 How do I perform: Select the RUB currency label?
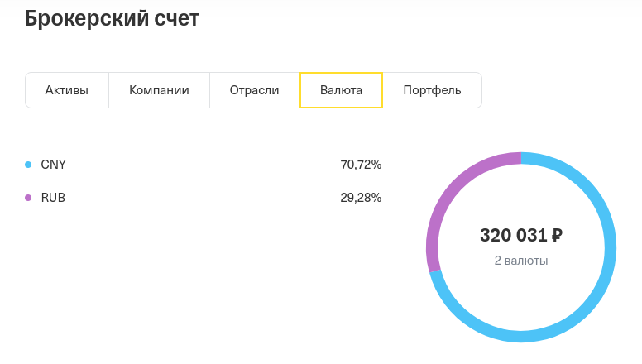[53, 198]
